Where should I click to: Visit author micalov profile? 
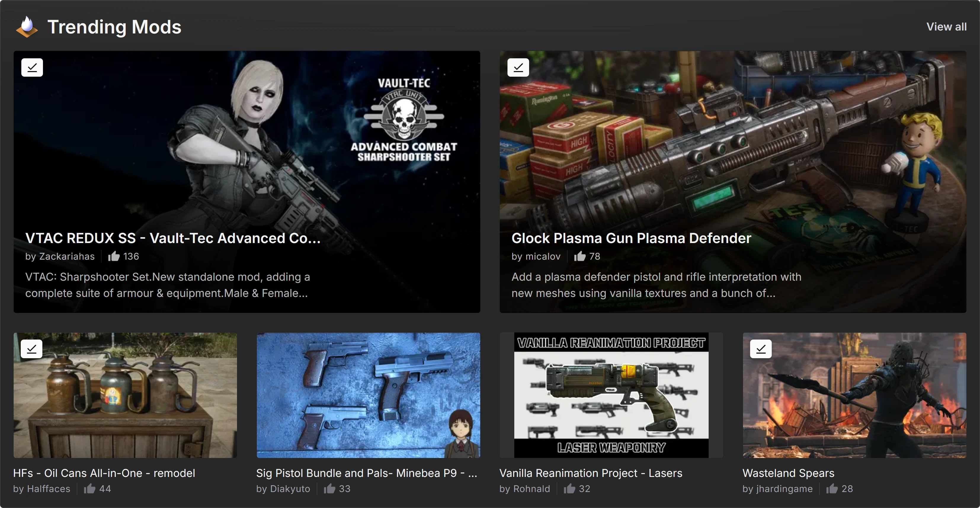click(543, 256)
